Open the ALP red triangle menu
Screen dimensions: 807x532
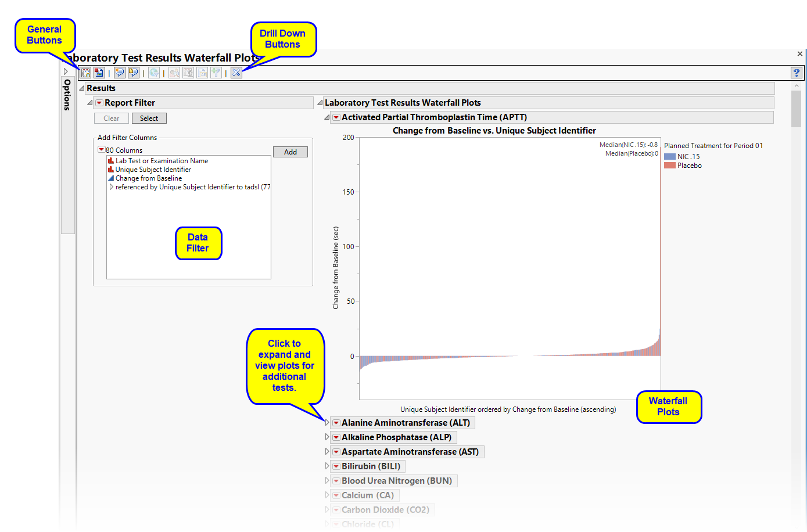point(336,437)
